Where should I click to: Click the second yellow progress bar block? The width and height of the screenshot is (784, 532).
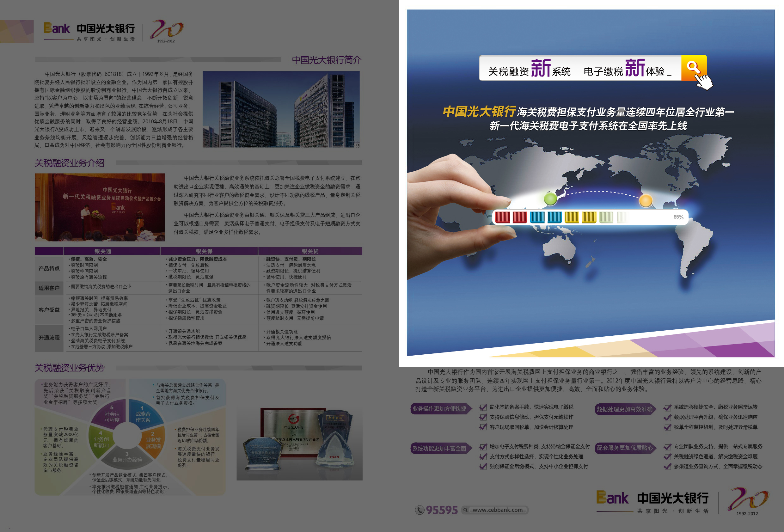click(x=589, y=217)
